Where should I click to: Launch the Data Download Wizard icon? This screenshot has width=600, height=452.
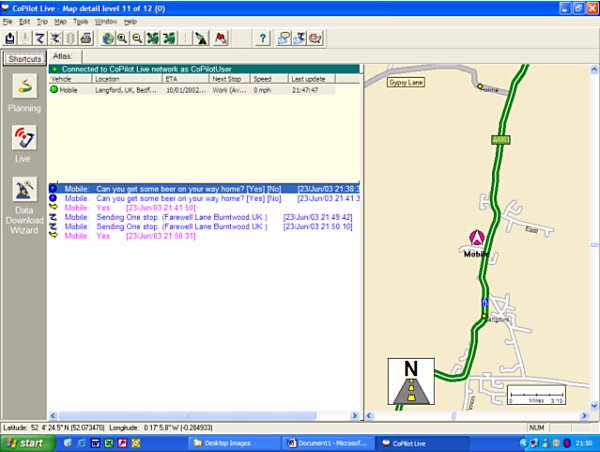click(24, 189)
